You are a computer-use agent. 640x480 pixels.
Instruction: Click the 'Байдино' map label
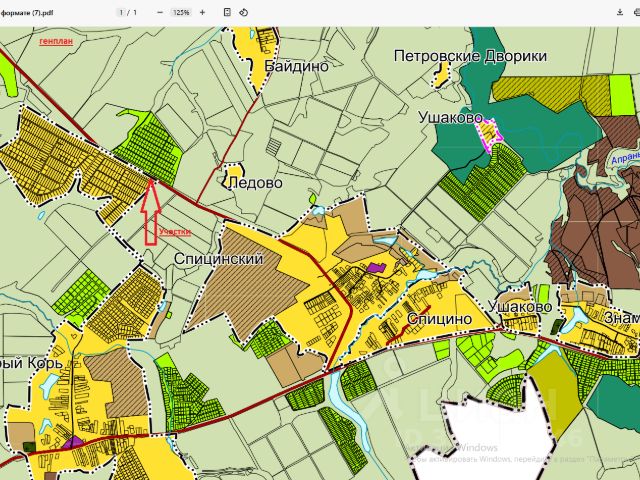[x=296, y=66]
